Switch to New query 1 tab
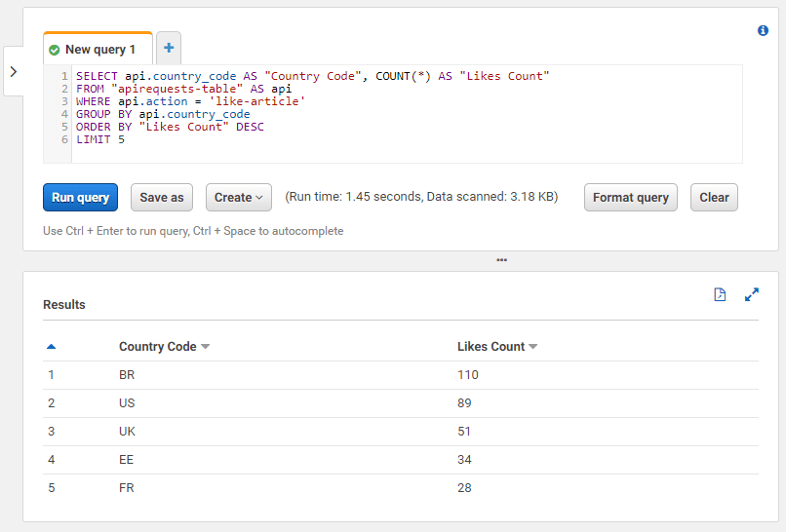Viewport: 786px width, 532px height. point(98,49)
